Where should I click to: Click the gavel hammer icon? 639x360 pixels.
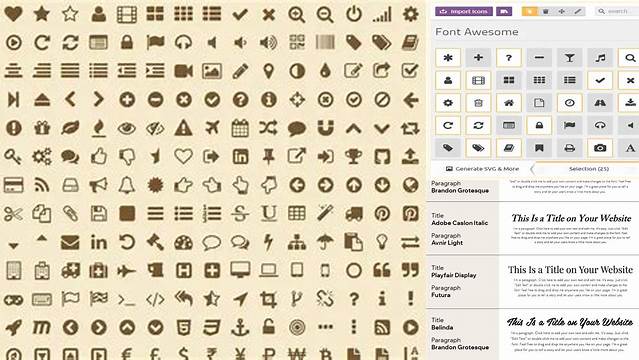pos(155,242)
